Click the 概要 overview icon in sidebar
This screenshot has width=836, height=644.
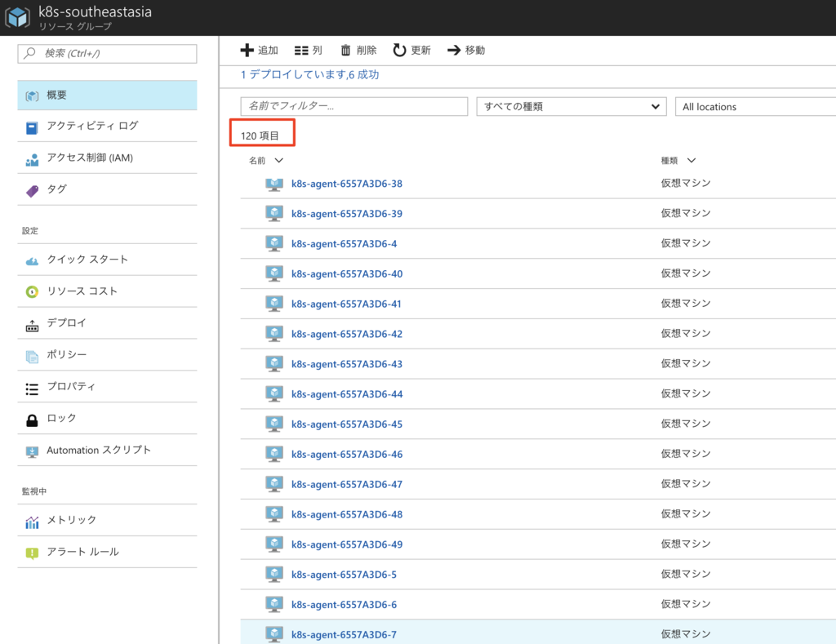pyautogui.click(x=32, y=96)
